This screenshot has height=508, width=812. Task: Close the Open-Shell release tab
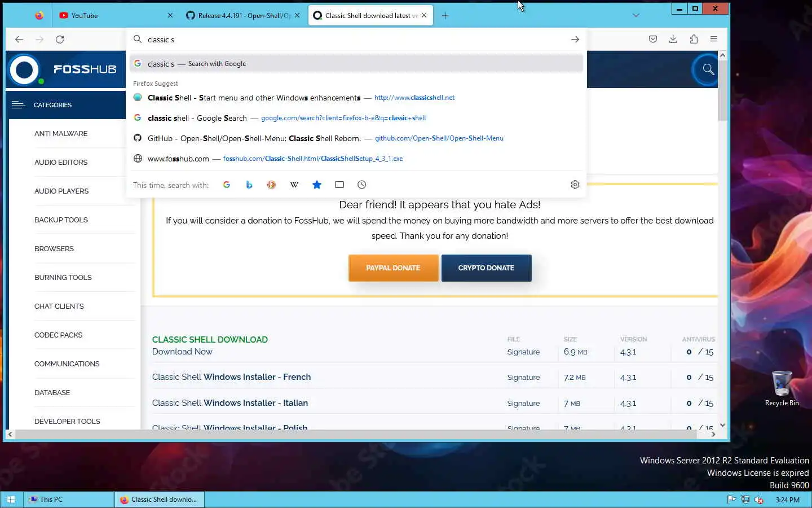297,16
